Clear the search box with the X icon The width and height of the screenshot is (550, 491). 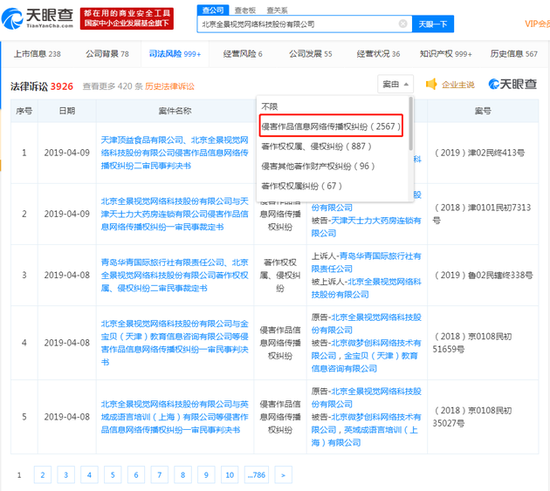pyautogui.click(x=403, y=23)
